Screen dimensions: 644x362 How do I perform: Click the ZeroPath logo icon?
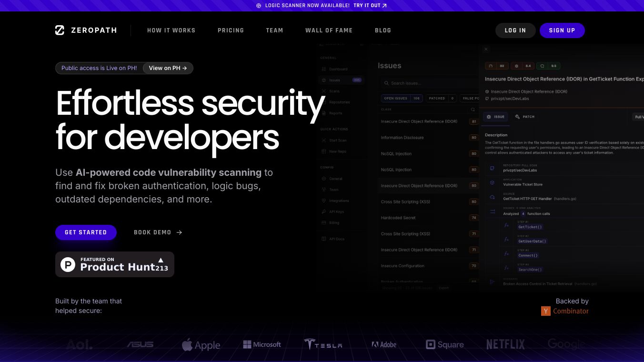[x=60, y=30]
